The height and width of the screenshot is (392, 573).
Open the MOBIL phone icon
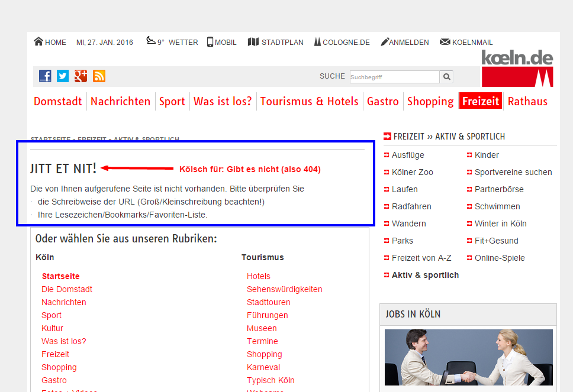tap(210, 41)
